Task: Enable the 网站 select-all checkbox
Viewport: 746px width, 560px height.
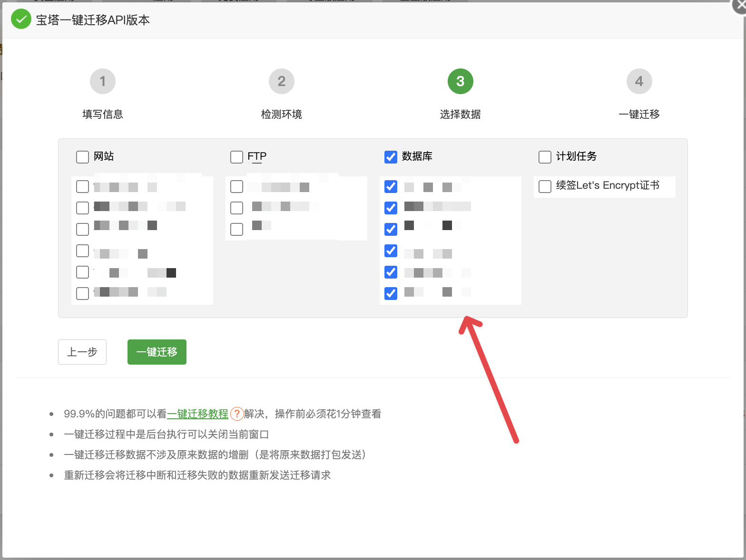Action: (x=83, y=157)
